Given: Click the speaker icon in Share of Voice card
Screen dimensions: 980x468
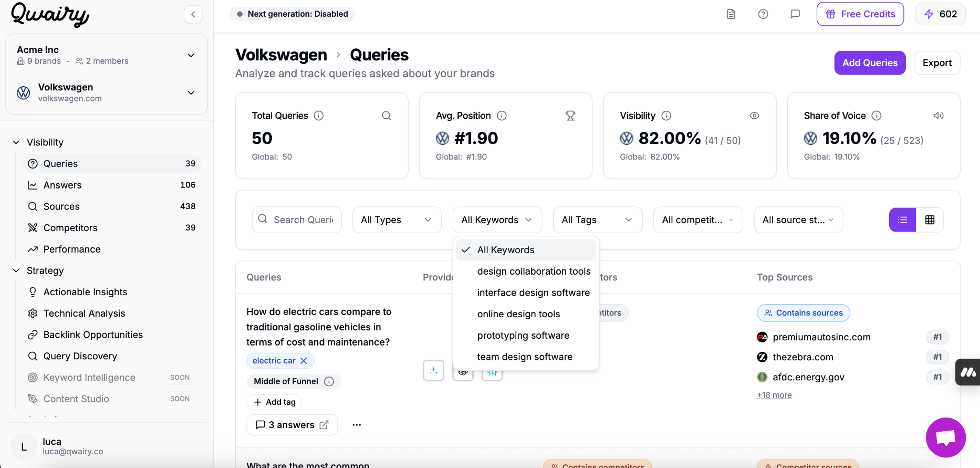Looking at the screenshot, I should pyautogui.click(x=938, y=115).
